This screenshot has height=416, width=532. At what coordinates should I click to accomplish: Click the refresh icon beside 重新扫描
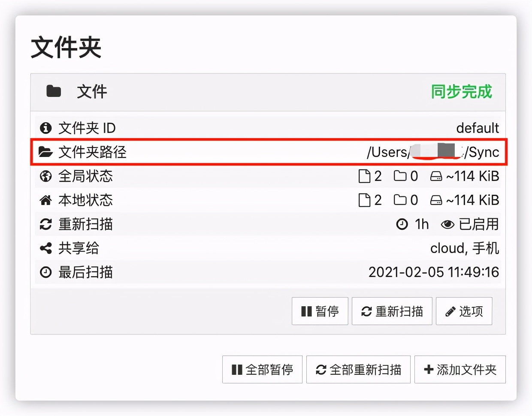point(45,224)
